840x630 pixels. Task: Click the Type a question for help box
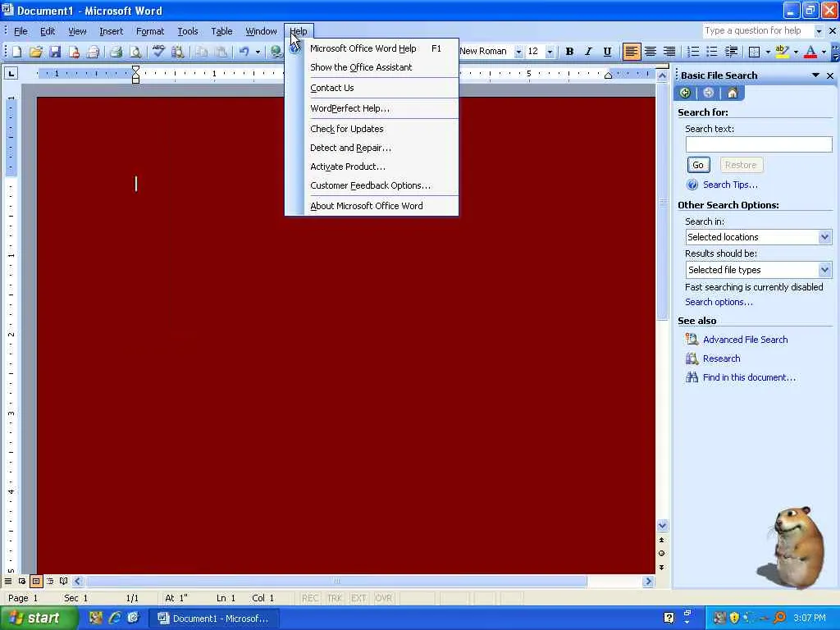click(x=759, y=31)
